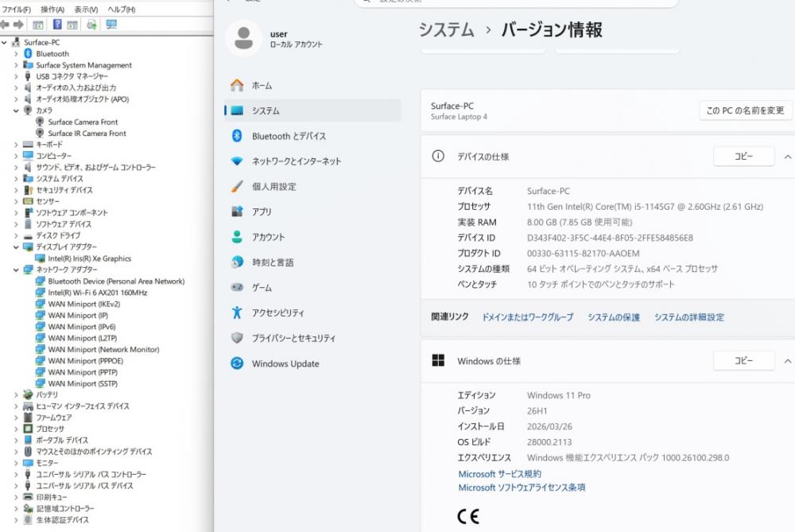Open Windows Update settings
The width and height of the screenshot is (795, 532).
point(312,363)
